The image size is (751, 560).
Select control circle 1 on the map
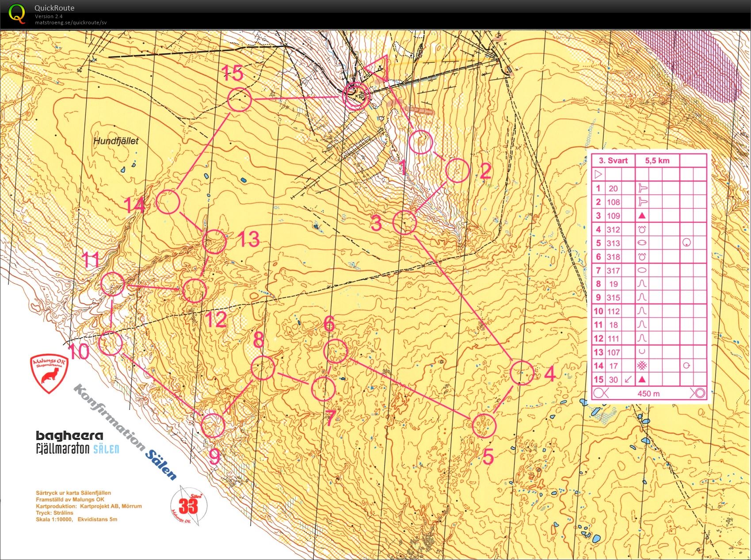click(x=420, y=142)
